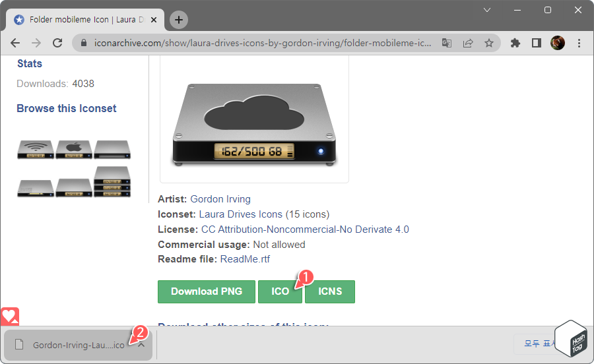Viewport: 594px width, 364px height.
Task: Open Chrome three-dot menu
Action: (579, 43)
